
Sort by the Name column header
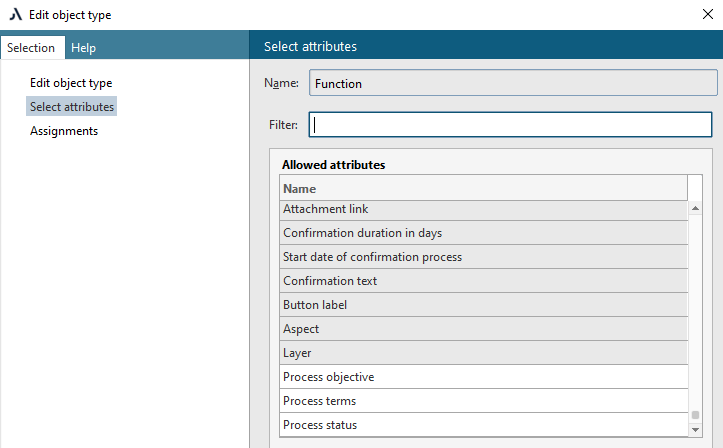coord(483,189)
